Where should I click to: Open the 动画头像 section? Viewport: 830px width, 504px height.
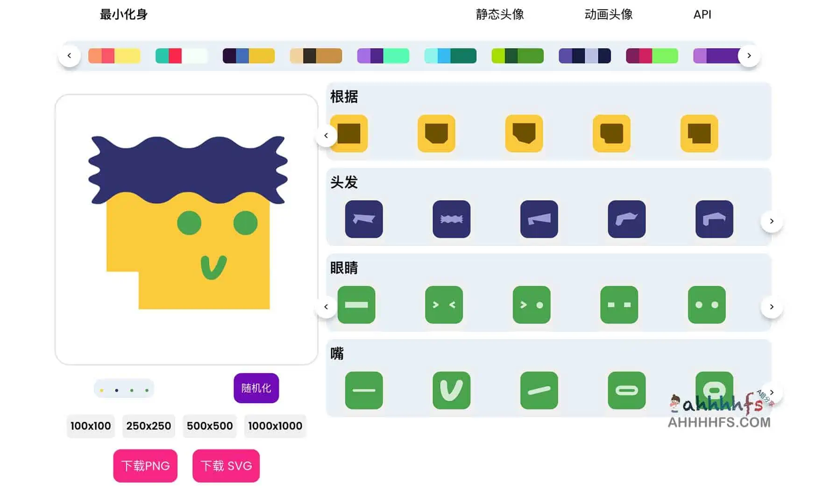pos(608,14)
